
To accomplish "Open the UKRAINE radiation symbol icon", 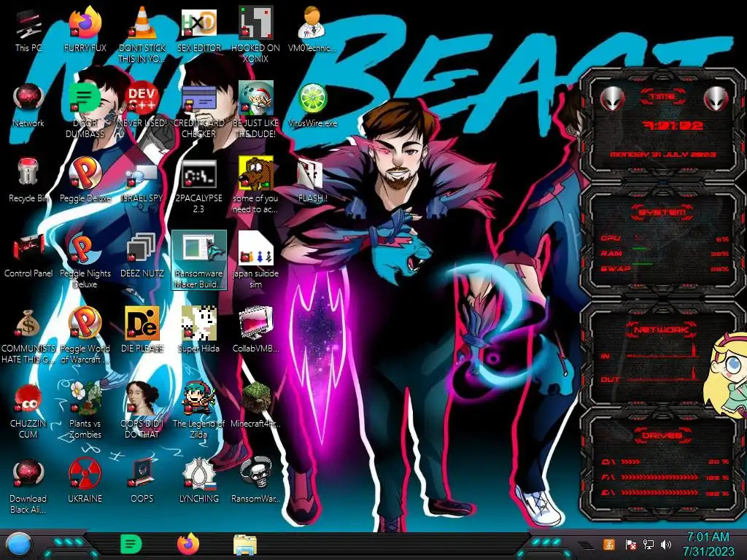I will click(x=85, y=481).
